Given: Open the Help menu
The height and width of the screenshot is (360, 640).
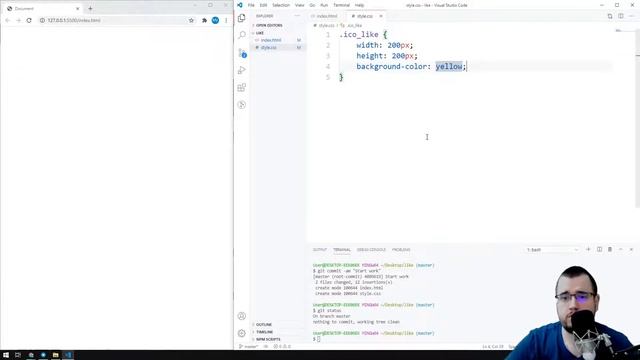Looking at the screenshot, I should [x=359, y=5].
